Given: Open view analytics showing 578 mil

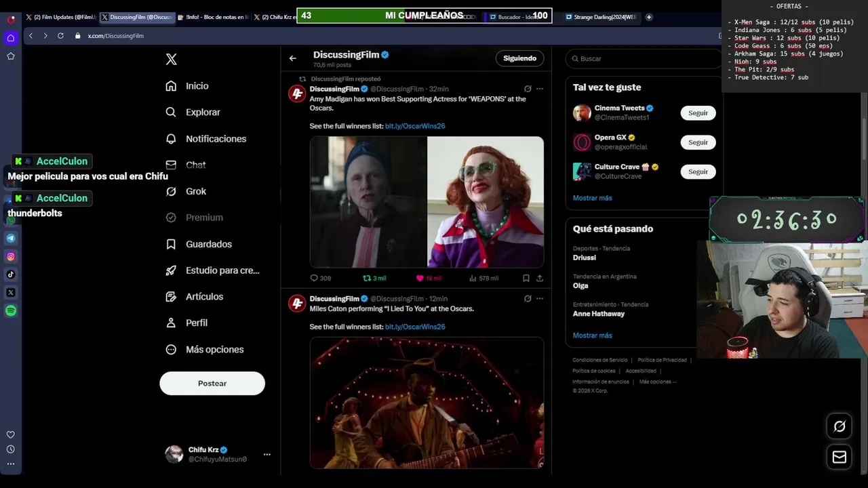Looking at the screenshot, I should click(x=484, y=278).
